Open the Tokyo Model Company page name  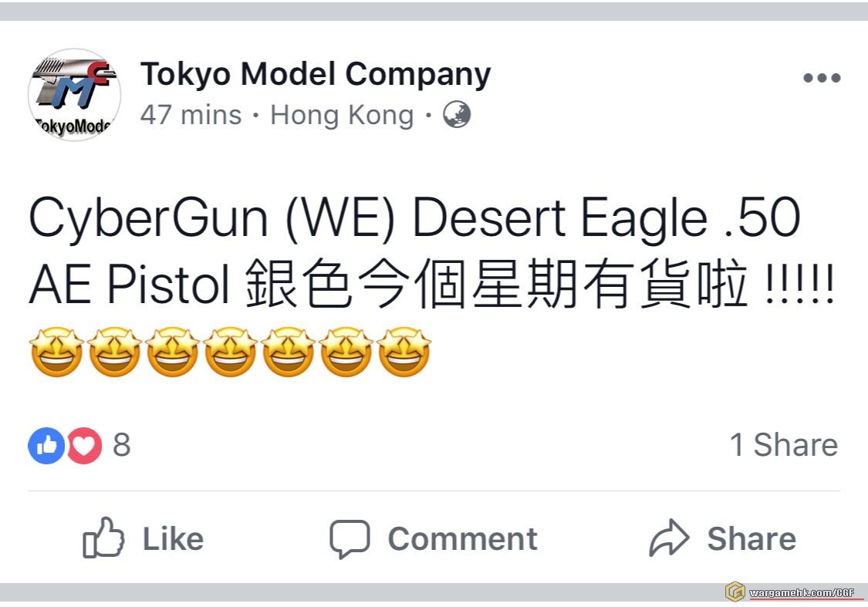[x=316, y=74]
